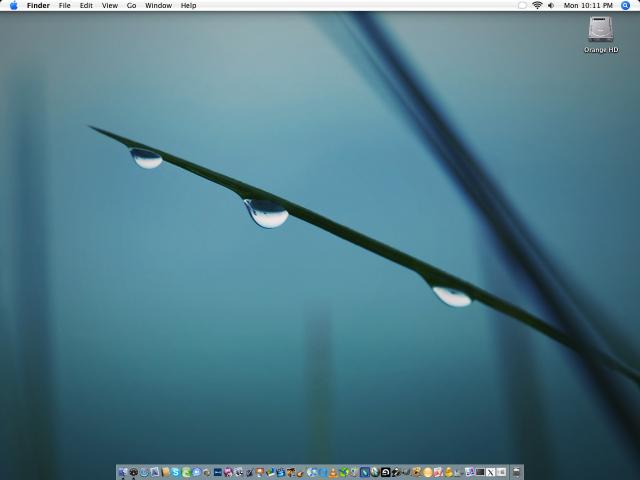Viewport: 640px width, 480px height.
Task: Open the Window menu
Action: [x=158, y=6]
